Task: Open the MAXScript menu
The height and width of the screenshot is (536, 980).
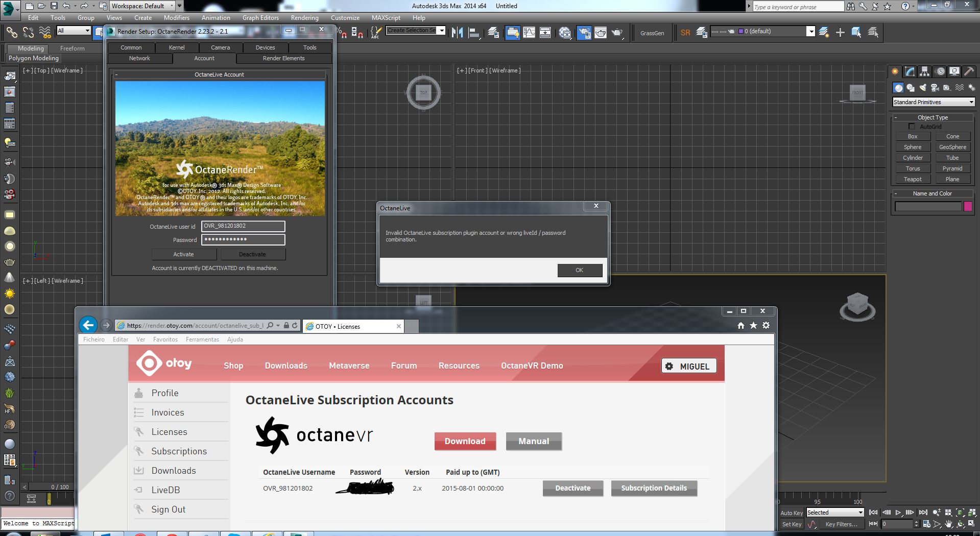Action: pyautogui.click(x=386, y=18)
